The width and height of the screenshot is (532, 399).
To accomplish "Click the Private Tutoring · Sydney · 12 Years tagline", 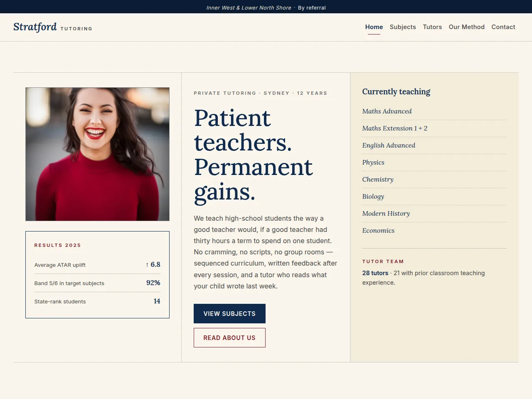I will 260,93.
